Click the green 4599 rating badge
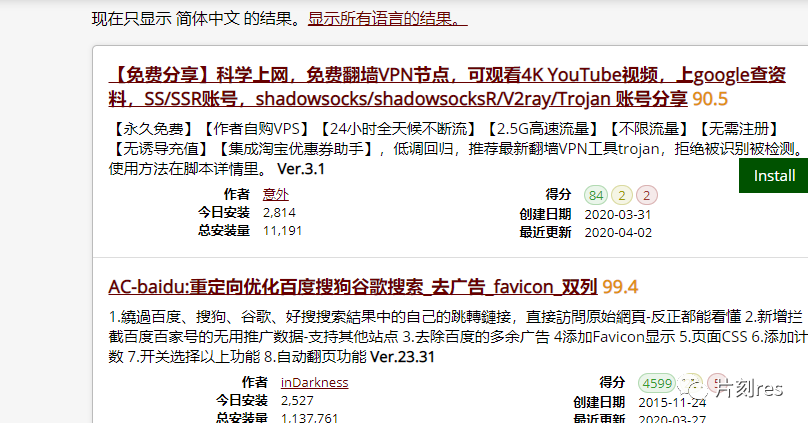Viewport: 808px width, 423px height. click(x=657, y=383)
